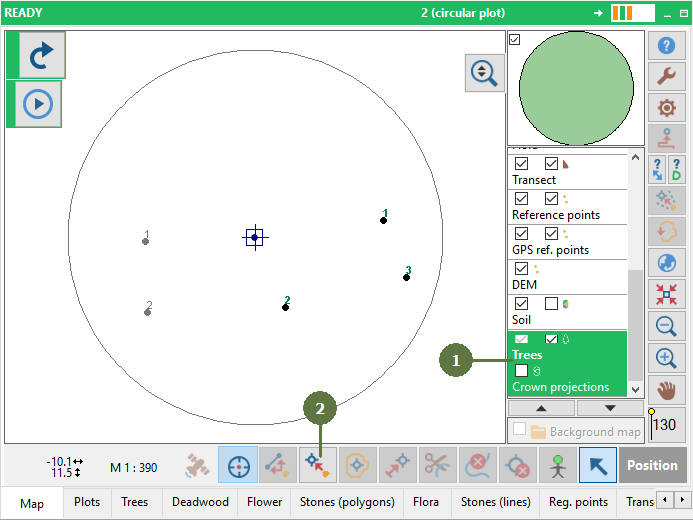
Task: Click the scissors cut tool
Action: (438, 465)
